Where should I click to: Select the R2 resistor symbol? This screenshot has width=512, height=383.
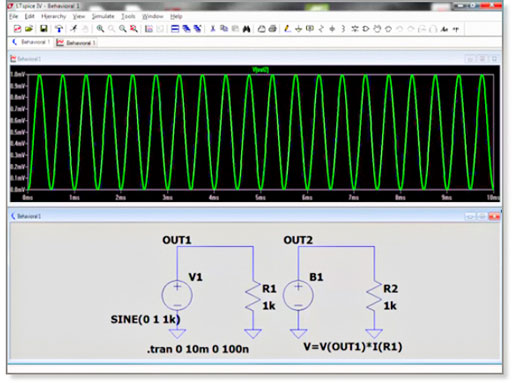tap(374, 296)
